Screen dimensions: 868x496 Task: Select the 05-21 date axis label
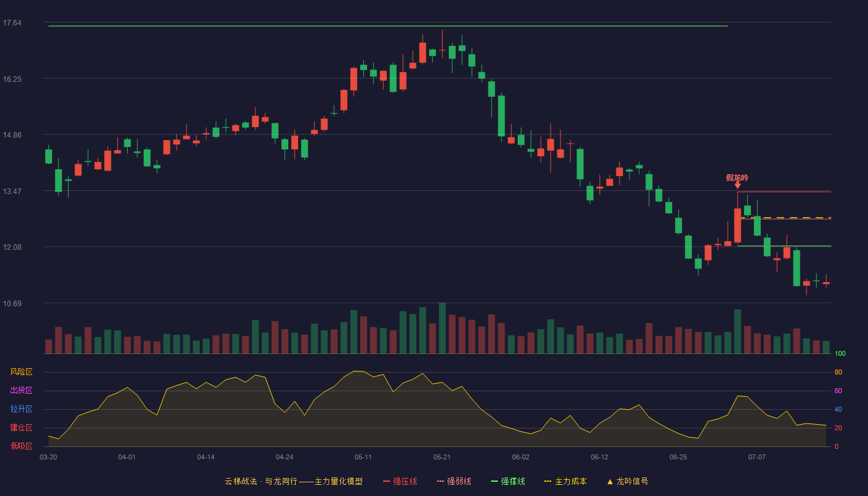click(x=442, y=457)
